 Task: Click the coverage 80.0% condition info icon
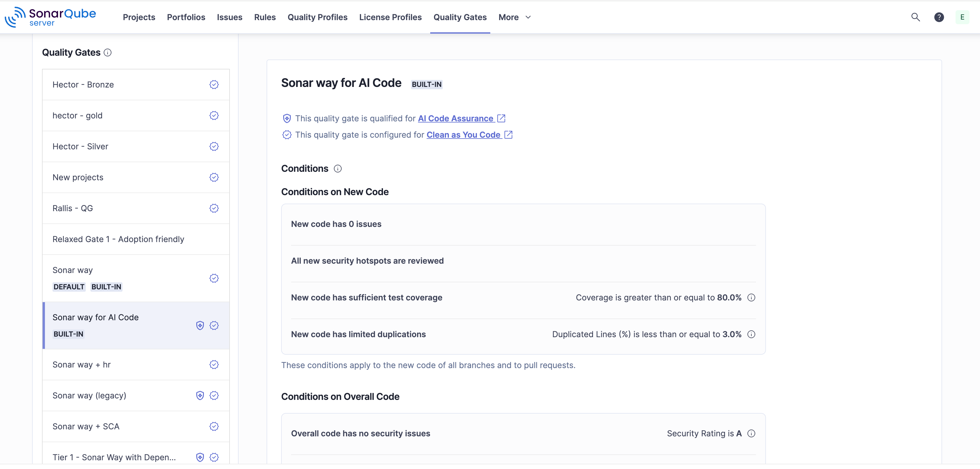[751, 297]
